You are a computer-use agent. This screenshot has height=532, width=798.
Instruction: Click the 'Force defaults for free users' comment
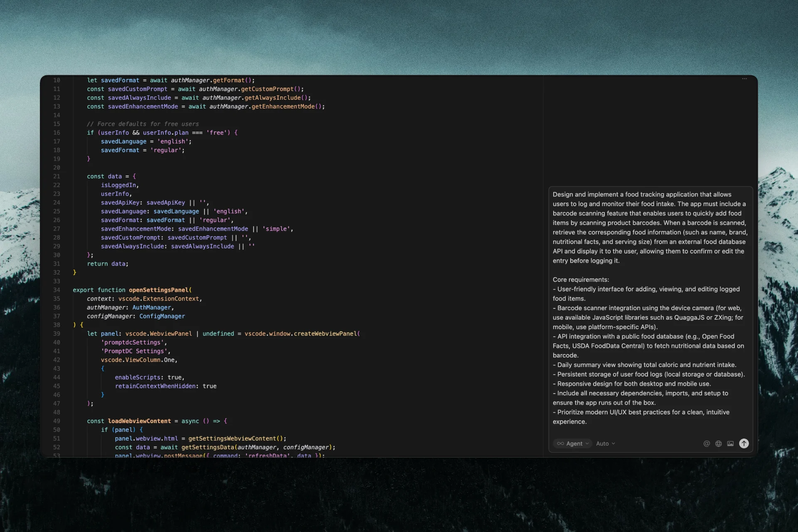[x=143, y=124]
